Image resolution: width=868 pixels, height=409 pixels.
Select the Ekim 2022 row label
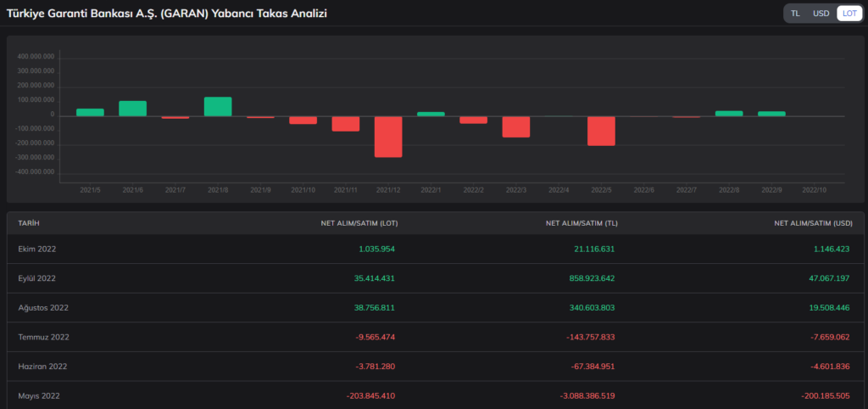click(37, 249)
